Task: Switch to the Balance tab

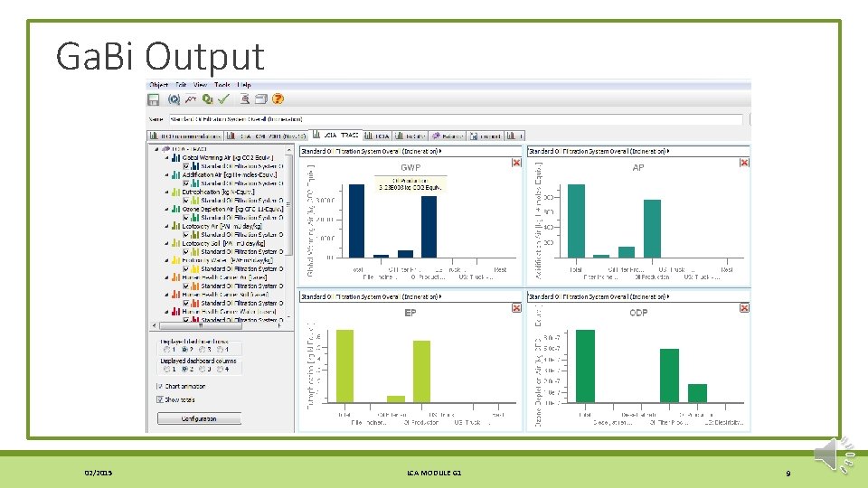Action: coord(448,136)
